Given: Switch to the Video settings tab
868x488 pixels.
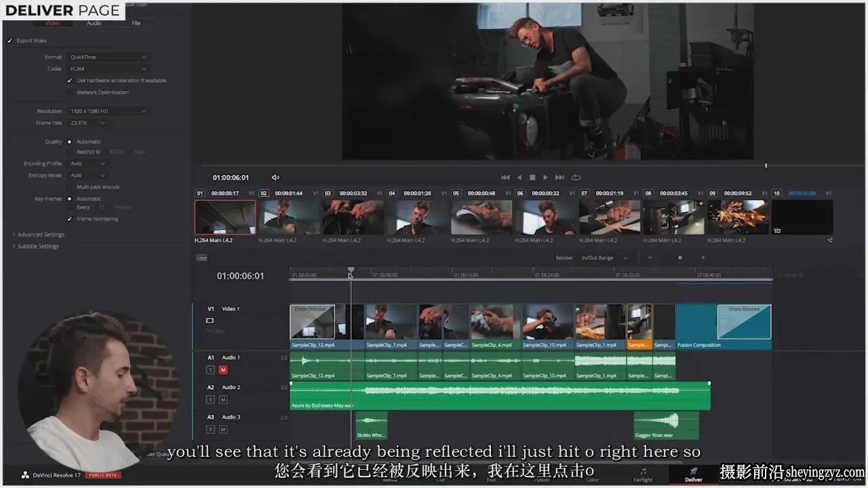Looking at the screenshot, I should coord(52,23).
